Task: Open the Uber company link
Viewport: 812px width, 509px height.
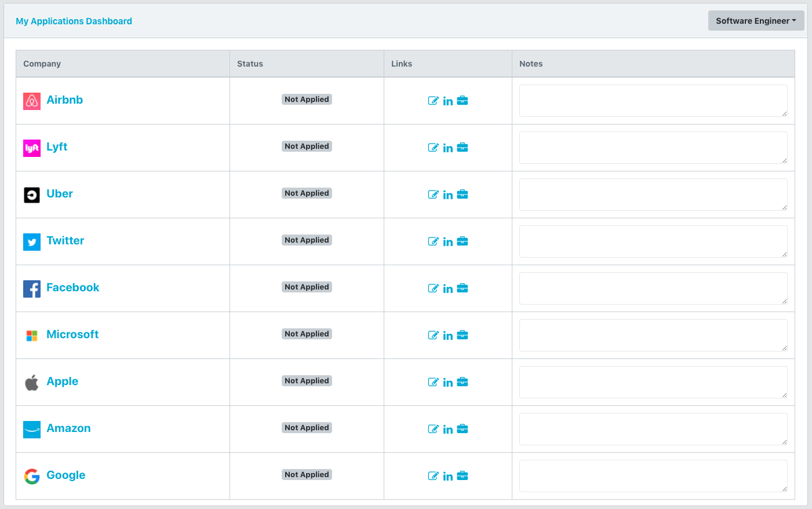Action: (60, 194)
